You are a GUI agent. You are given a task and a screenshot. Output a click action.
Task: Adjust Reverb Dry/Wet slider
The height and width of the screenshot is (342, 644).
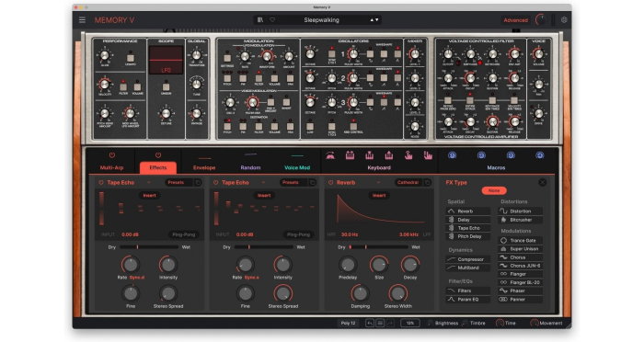378,247
